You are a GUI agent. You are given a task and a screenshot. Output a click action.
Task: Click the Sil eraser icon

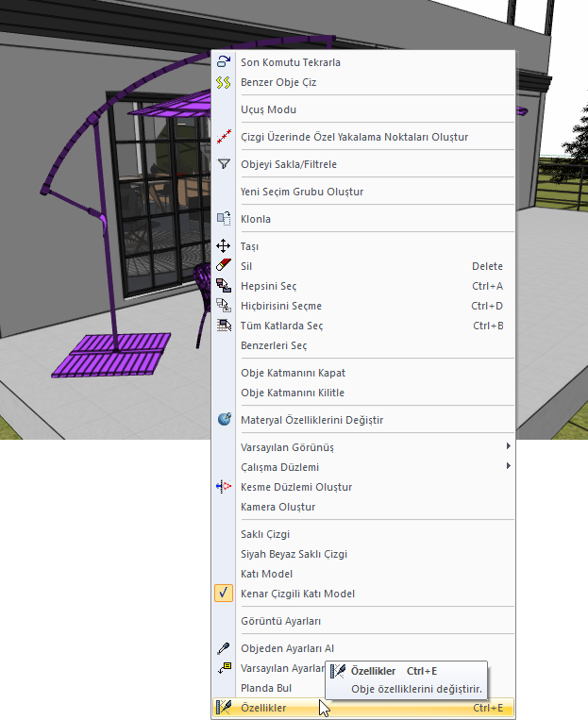pyautogui.click(x=224, y=266)
